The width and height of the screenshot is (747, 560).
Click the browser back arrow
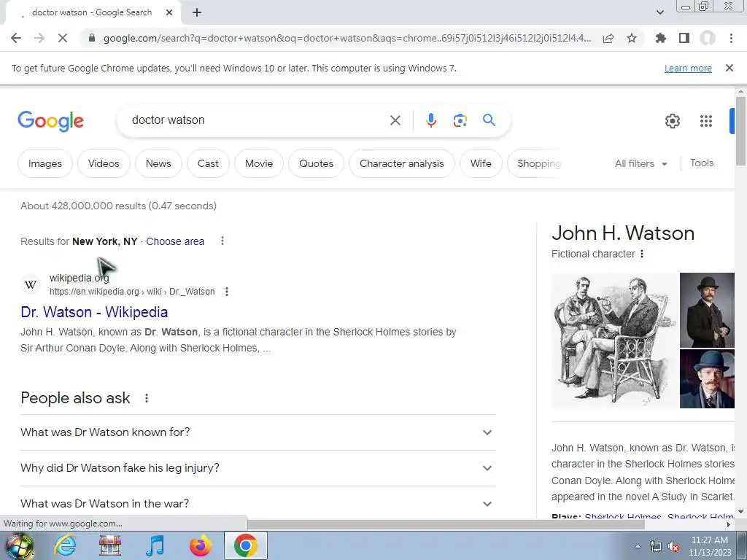(x=16, y=38)
